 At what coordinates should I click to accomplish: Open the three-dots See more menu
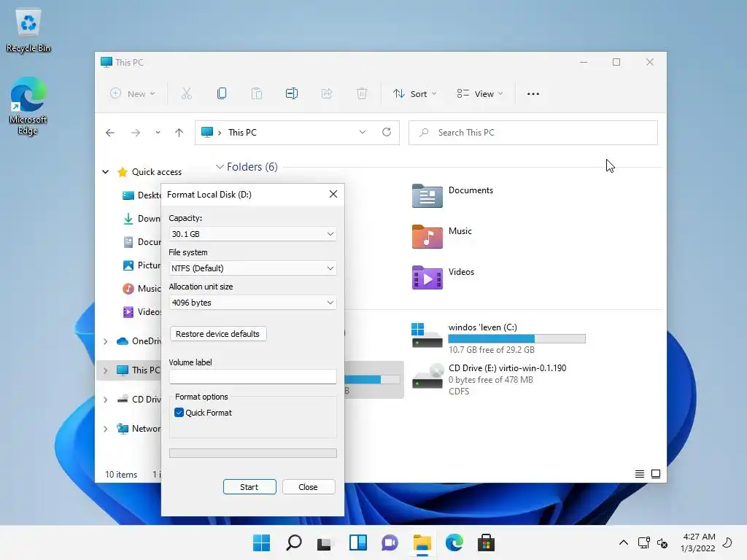coord(533,94)
